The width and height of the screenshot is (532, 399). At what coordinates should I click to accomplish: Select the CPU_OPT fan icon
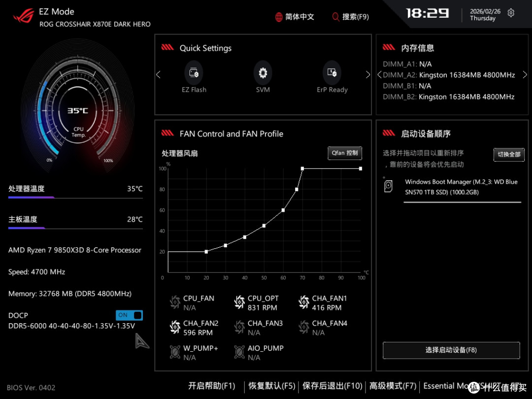[239, 302]
